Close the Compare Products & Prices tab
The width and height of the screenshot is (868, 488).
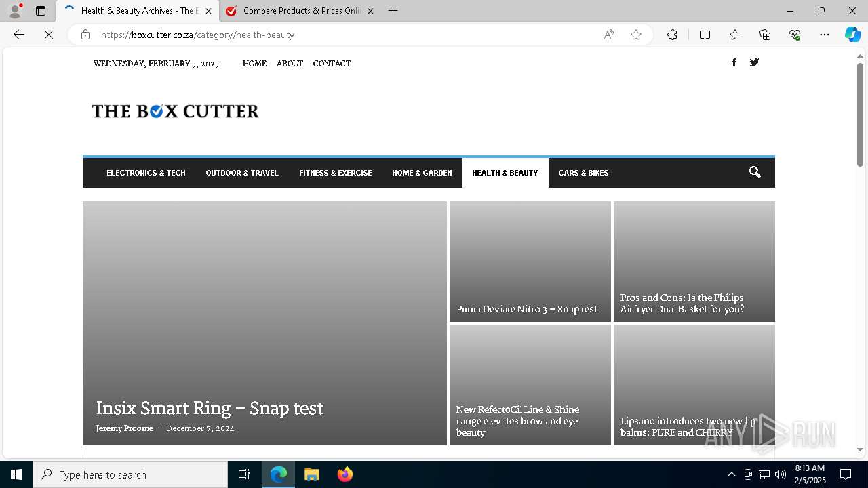(370, 11)
